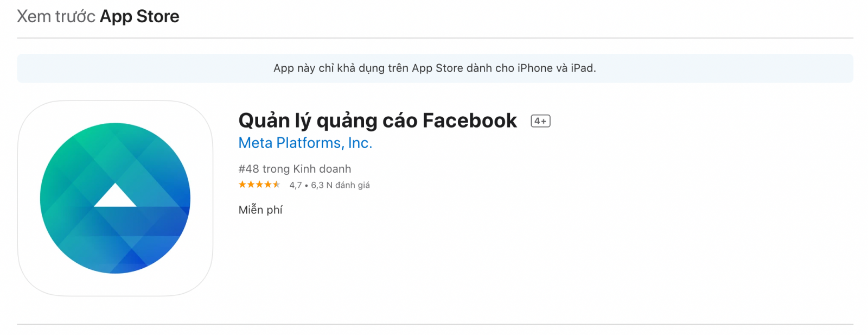This screenshot has width=868, height=335.
Task: Click the word Facebook in the app title
Action: tap(470, 121)
